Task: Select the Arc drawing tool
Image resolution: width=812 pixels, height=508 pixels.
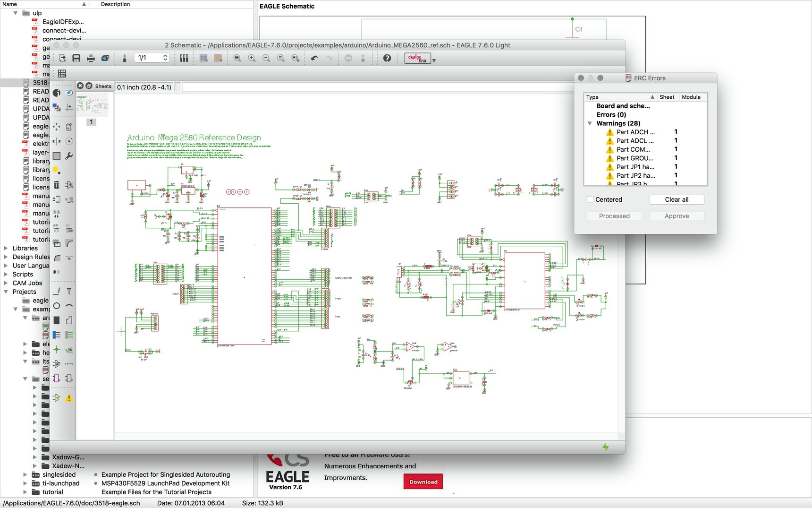Action: pos(69,306)
